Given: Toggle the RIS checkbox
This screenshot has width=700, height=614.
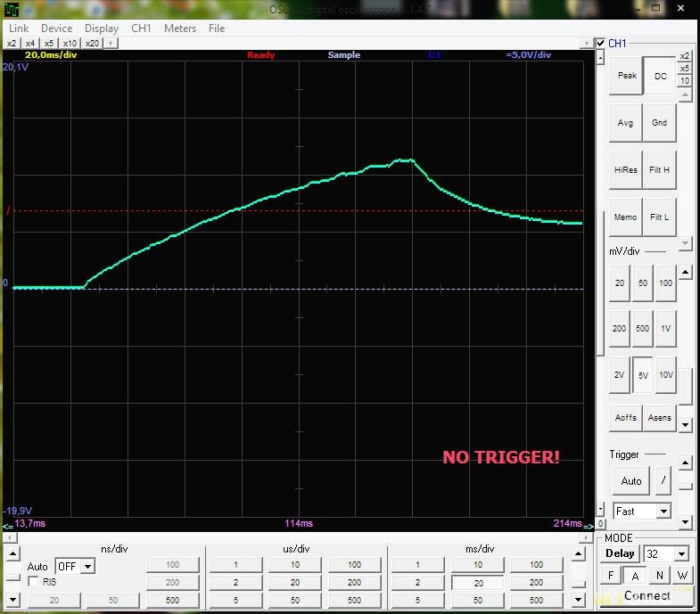Looking at the screenshot, I should pos(33,581).
